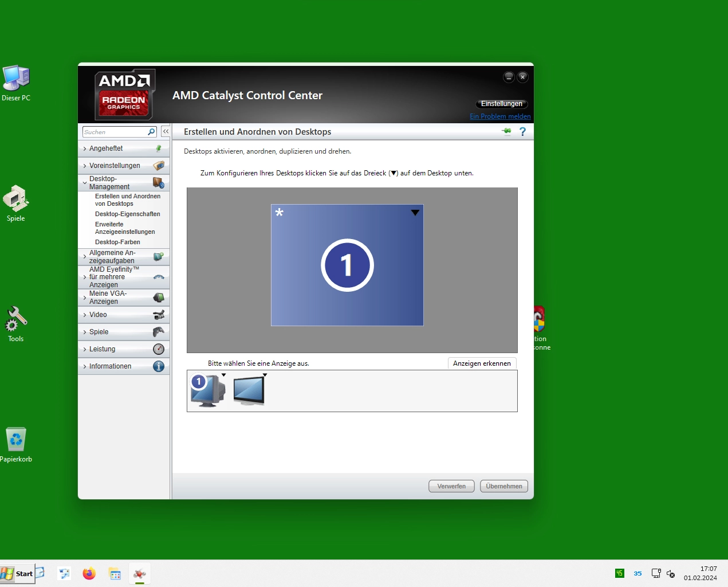Open dropdown arrow of the flat-panel display
This screenshot has width=728, height=587.
tap(265, 375)
